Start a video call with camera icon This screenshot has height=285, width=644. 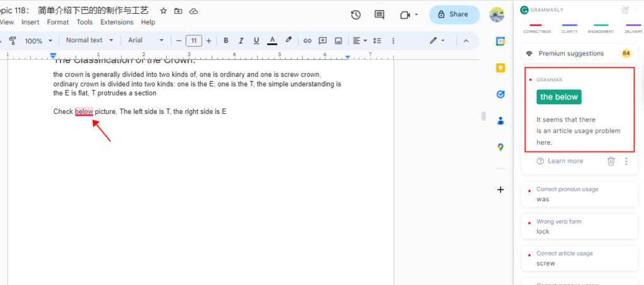[x=405, y=14]
